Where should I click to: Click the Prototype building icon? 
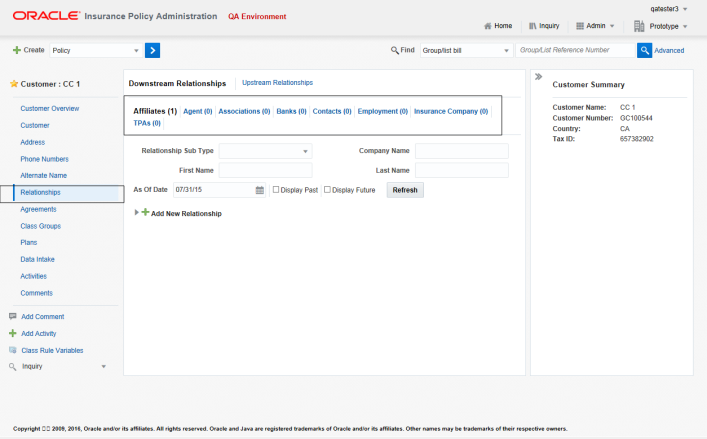[x=639, y=26]
